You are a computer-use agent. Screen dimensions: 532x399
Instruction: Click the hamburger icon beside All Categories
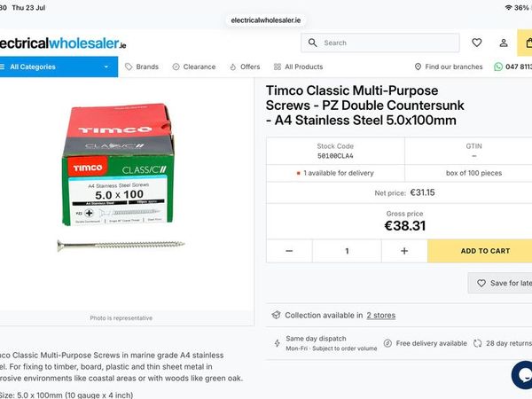(3, 66)
